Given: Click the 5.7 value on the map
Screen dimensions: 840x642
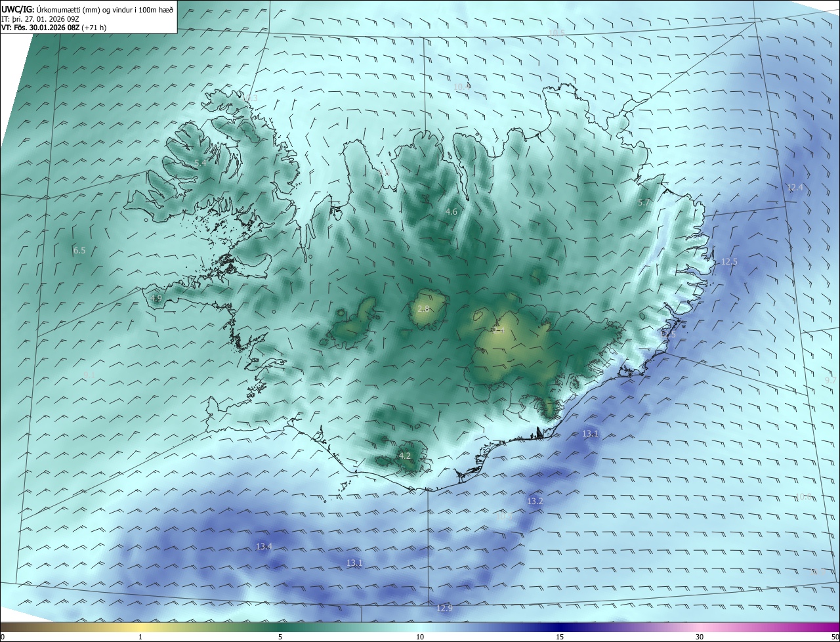Looking at the screenshot, I should [644, 203].
